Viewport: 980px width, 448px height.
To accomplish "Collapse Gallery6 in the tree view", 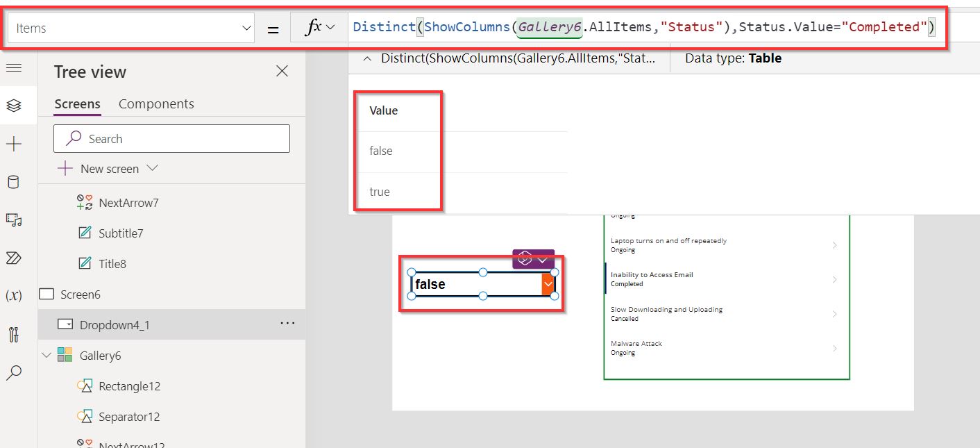I will [x=46, y=355].
